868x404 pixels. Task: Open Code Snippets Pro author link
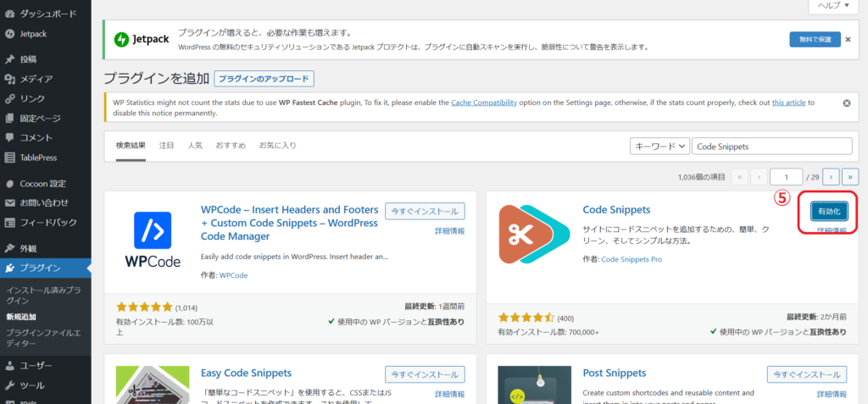coord(632,259)
